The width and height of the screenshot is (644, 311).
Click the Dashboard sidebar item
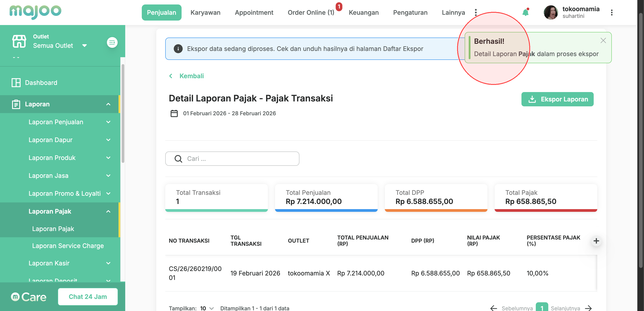(41, 83)
